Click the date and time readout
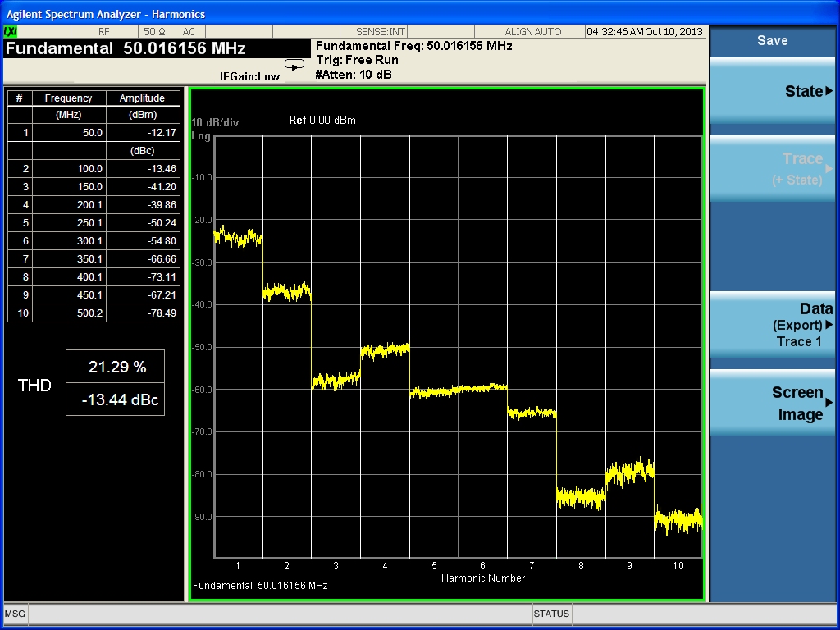Viewport: 840px width, 630px height. [x=645, y=32]
